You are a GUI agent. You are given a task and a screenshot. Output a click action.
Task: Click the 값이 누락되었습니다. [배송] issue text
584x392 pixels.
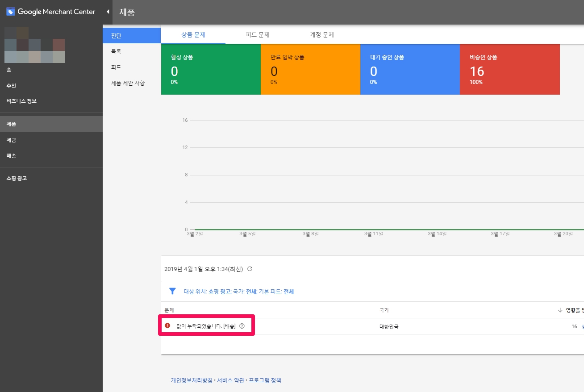pos(205,326)
